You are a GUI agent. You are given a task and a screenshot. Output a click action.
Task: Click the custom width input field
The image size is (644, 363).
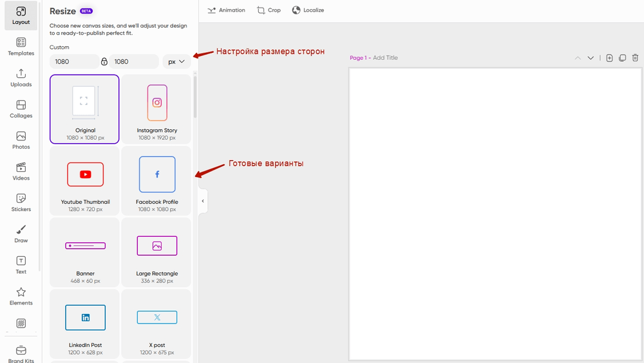pos(74,62)
